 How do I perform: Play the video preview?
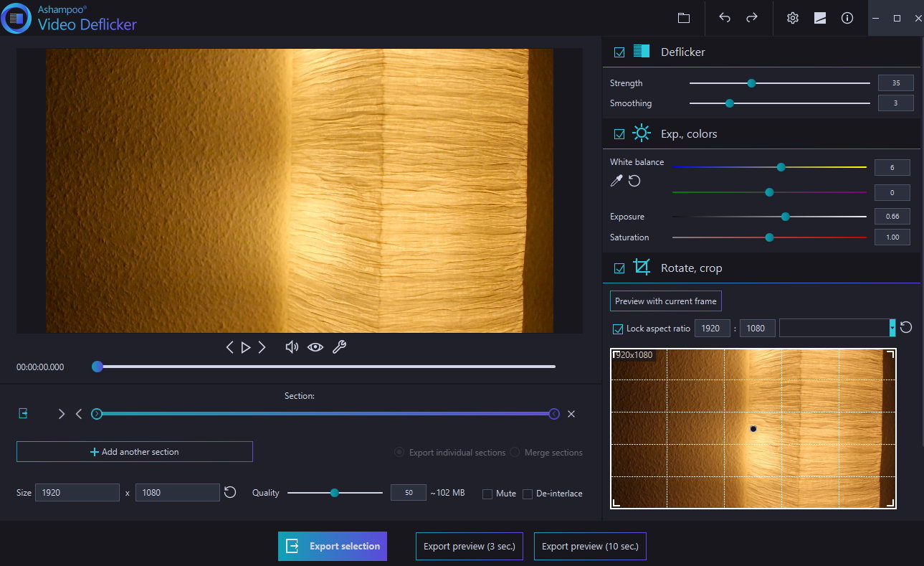point(246,347)
